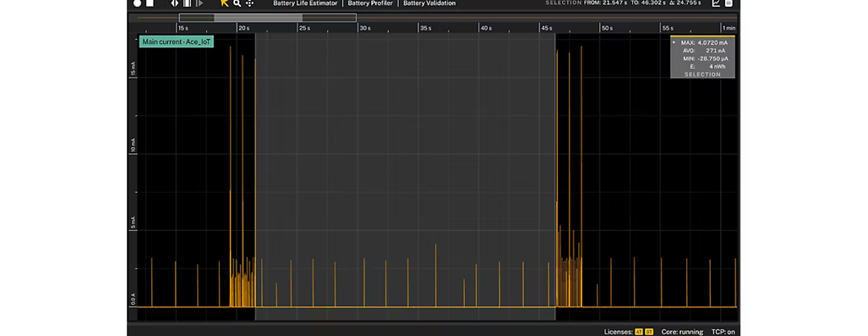
Task: Click the grey play-step icon
Action: (x=199, y=3)
